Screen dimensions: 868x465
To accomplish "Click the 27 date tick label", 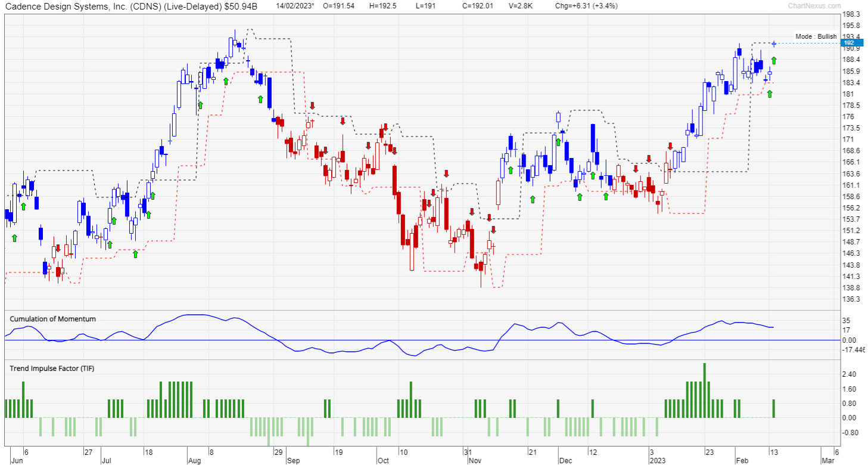I will click(88, 451).
